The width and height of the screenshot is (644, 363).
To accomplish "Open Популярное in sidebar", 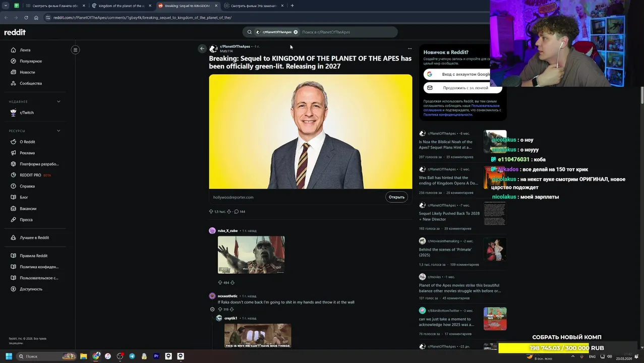I will pos(31,61).
